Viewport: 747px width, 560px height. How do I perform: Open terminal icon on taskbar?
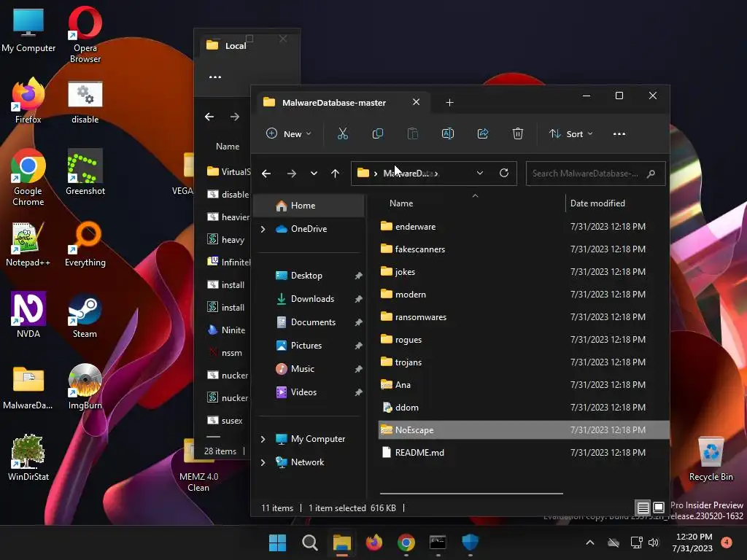(438, 542)
